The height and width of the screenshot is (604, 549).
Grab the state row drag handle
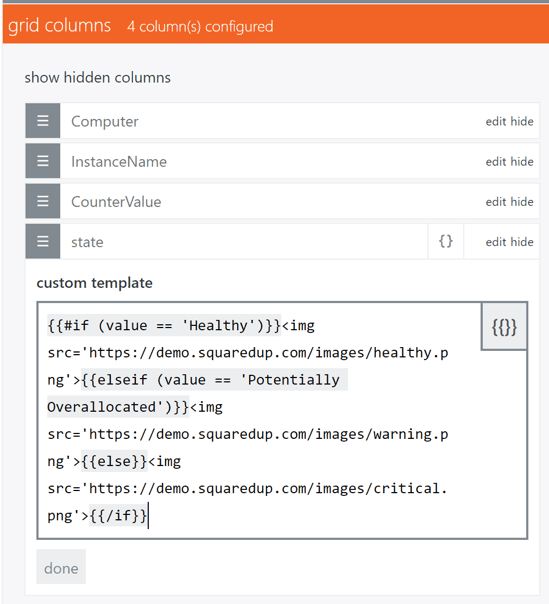click(x=43, y=241)
